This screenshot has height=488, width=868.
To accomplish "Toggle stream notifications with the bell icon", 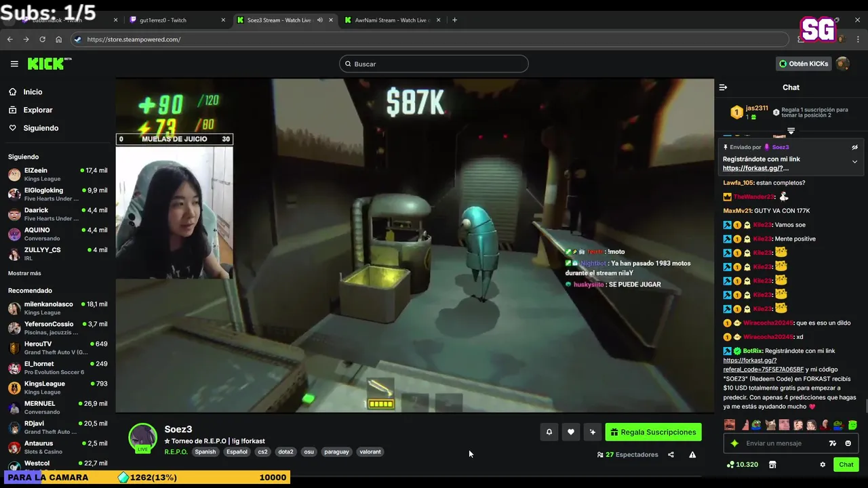I will [549, 432].
